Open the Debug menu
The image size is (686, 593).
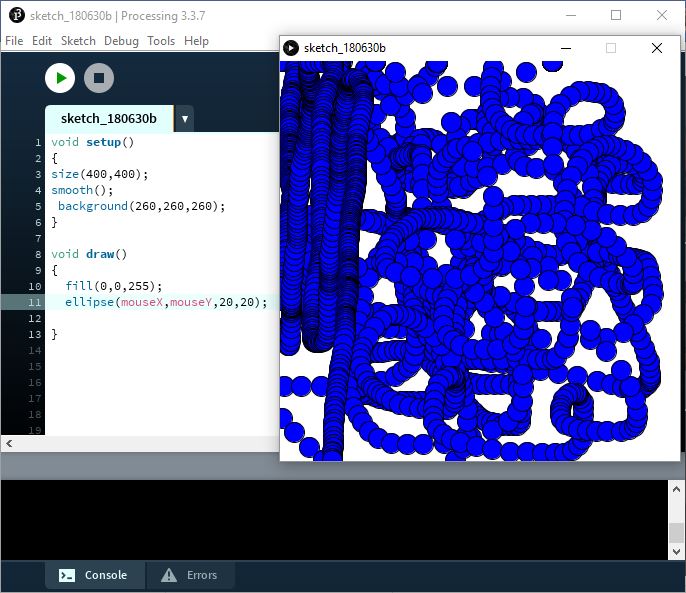coord(121,41)
